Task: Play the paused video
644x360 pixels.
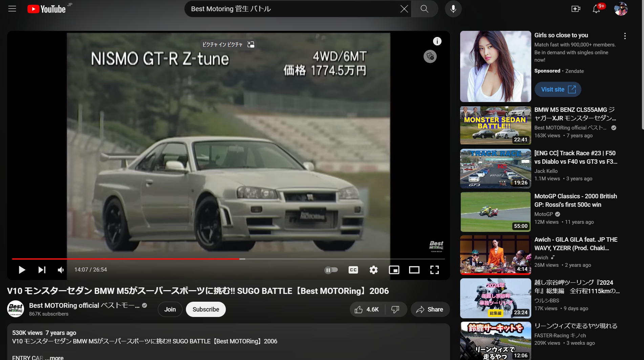Action: (22, 270)
